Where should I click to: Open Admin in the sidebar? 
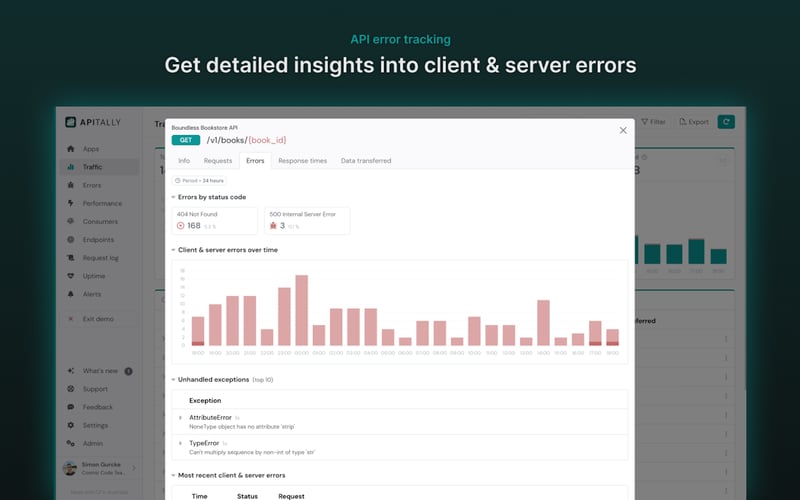click(x=98, y=443)
